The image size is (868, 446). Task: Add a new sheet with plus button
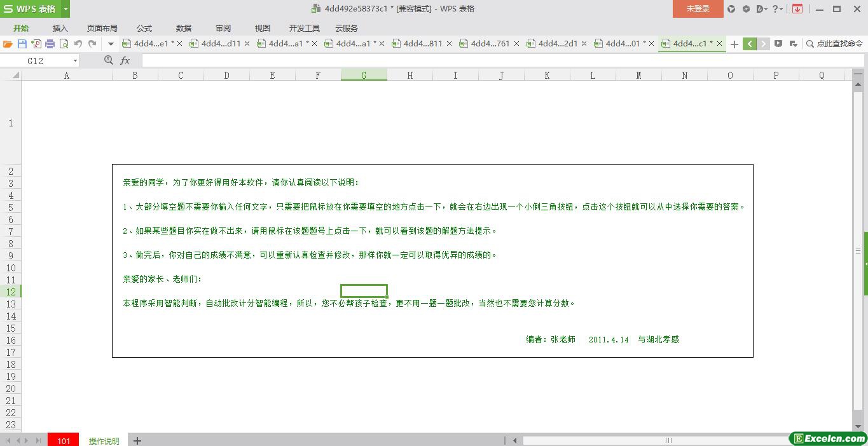tap(137, 440)
